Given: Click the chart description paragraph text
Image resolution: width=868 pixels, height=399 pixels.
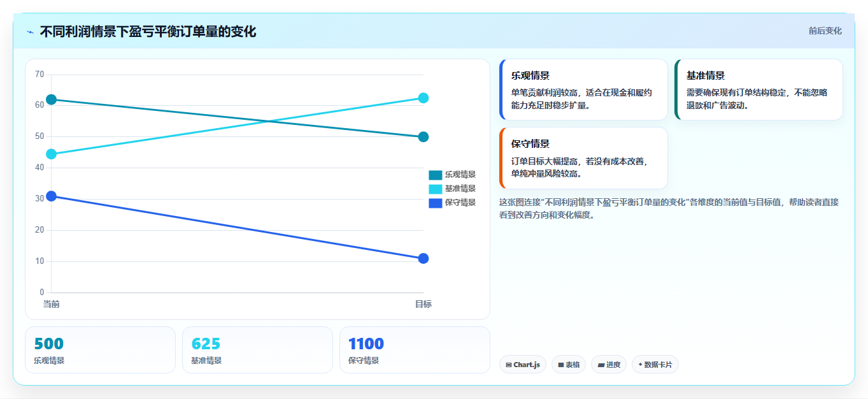Looking at the screenshot, I should [669, 208].
